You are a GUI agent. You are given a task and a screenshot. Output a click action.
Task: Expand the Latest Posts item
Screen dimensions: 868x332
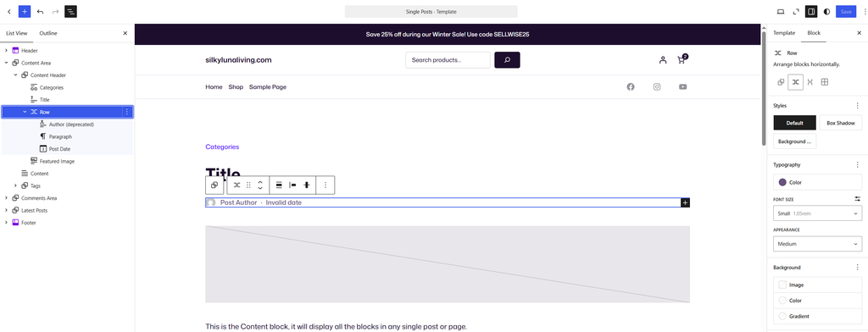coord(7,210)
